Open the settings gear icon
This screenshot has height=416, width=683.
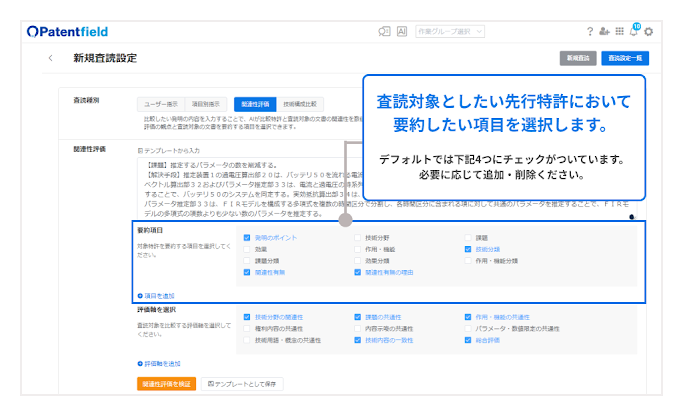649,32
